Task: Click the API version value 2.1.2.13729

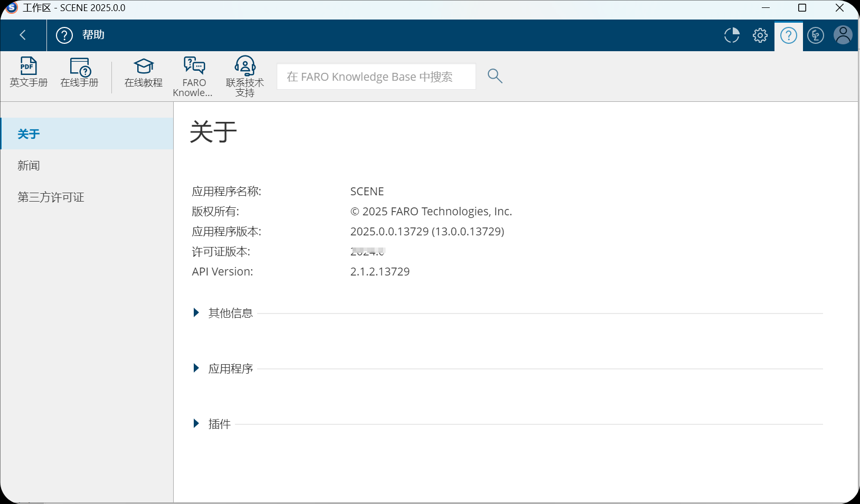Action: tap(380, 272)
